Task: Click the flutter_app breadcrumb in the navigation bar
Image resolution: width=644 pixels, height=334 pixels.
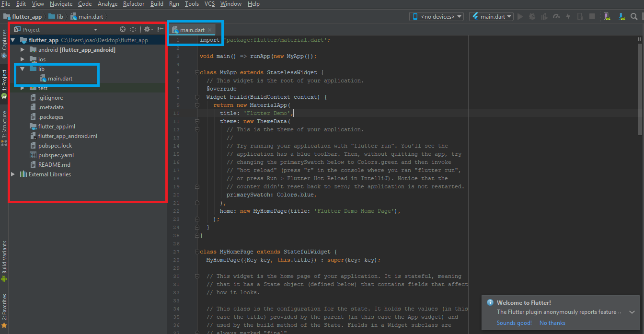Action: (23, 17)
